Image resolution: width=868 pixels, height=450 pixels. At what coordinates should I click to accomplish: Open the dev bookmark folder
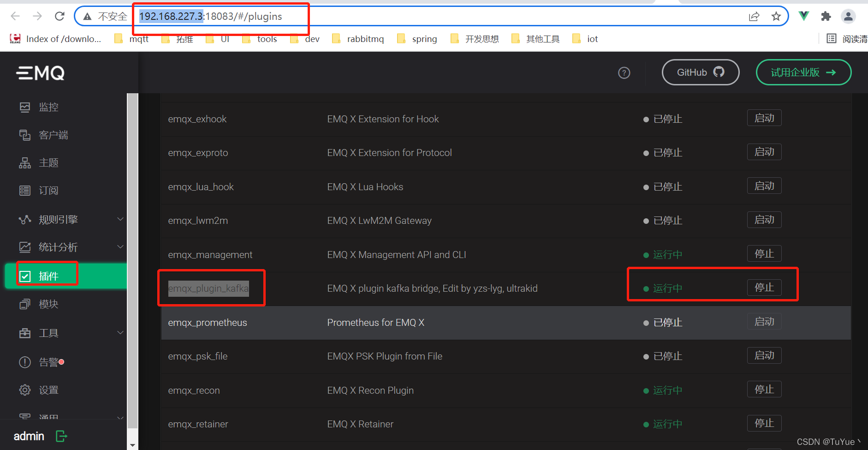click(x=304, y=39)
